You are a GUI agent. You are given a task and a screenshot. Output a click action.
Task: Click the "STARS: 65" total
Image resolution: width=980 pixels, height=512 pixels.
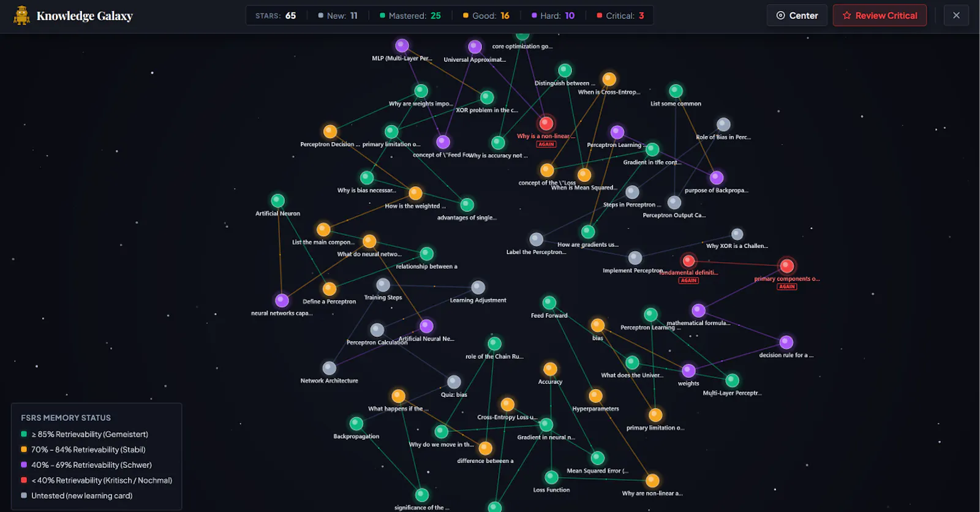[276, 15]
